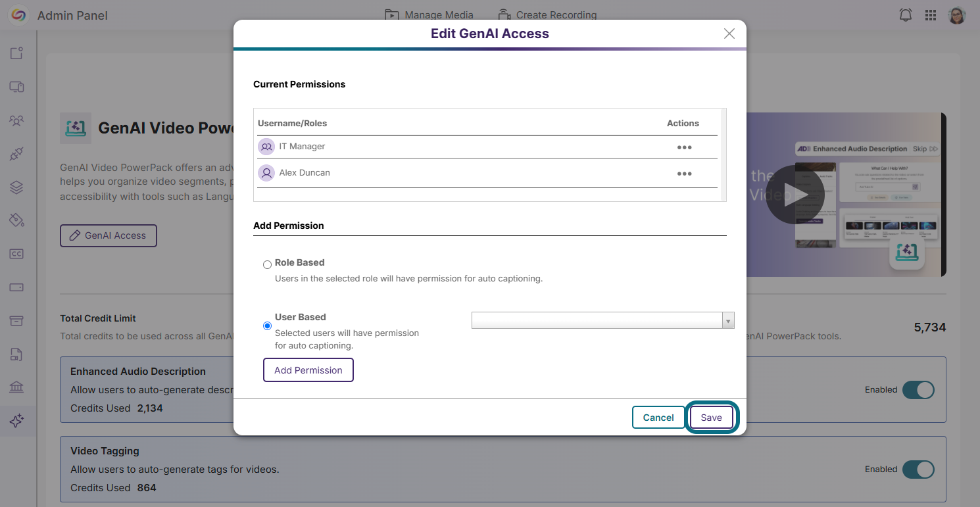The height and width of the screenshot is (507, 980).
Task: Click the first sidebar icon with dot
Action: [x=17, y=53]
